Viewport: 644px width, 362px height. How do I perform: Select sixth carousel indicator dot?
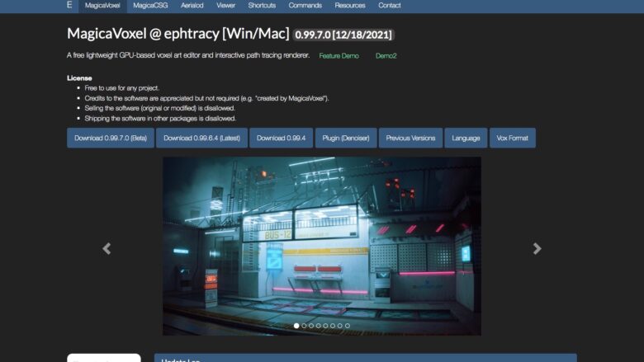click(x=333, y=326)
